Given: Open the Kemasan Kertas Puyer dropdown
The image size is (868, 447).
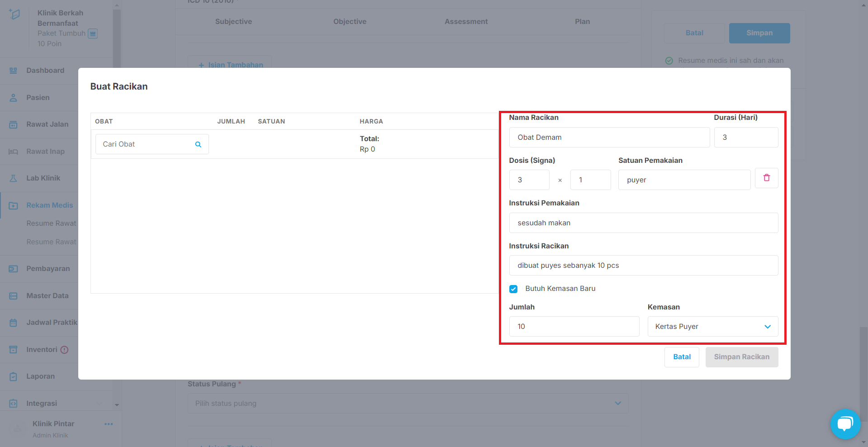Looking at the screenshot, I should (713, 326).
